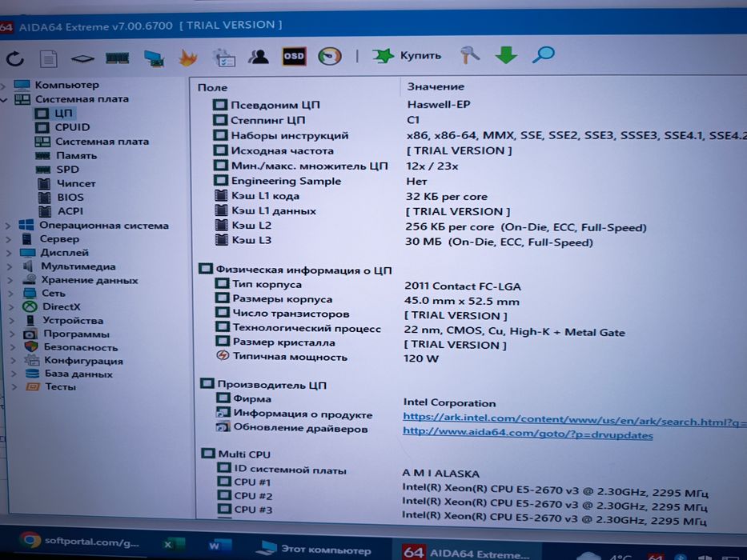Select the Хранение данных category
This screenshot has width=747, height=560.
[x=90, y=280]
